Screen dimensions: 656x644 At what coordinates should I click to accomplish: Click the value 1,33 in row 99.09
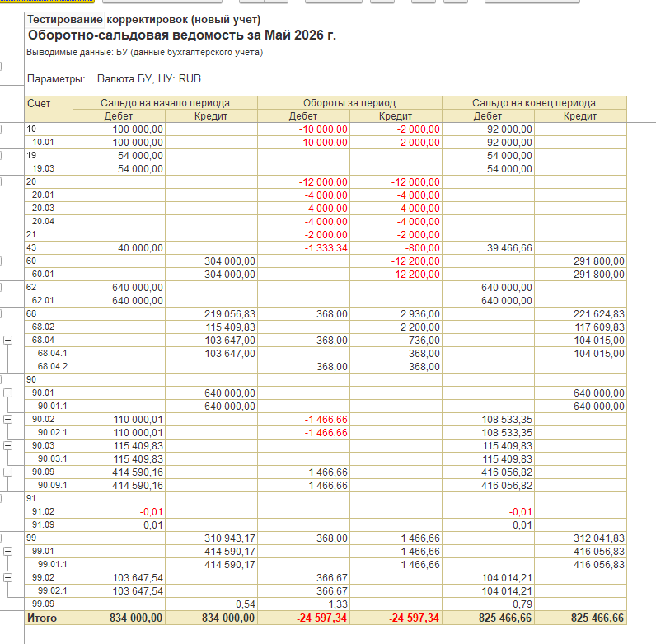338,604
